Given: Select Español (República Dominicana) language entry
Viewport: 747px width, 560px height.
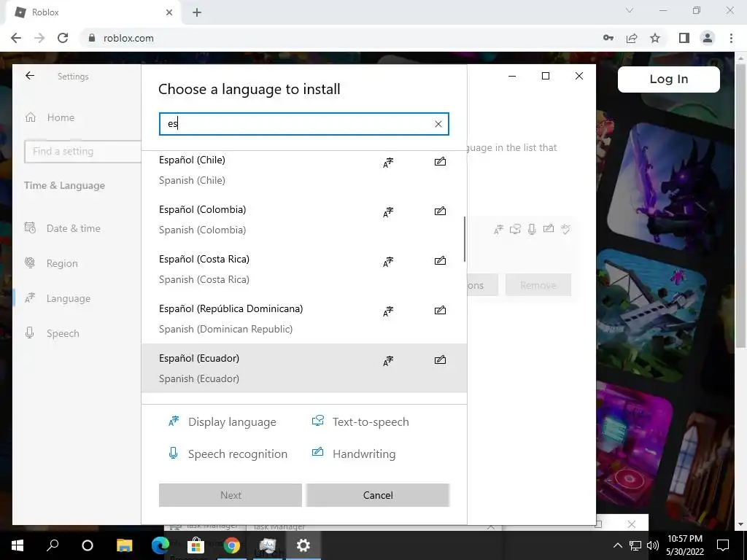Looking at the screenshot, I should (304, 319).
